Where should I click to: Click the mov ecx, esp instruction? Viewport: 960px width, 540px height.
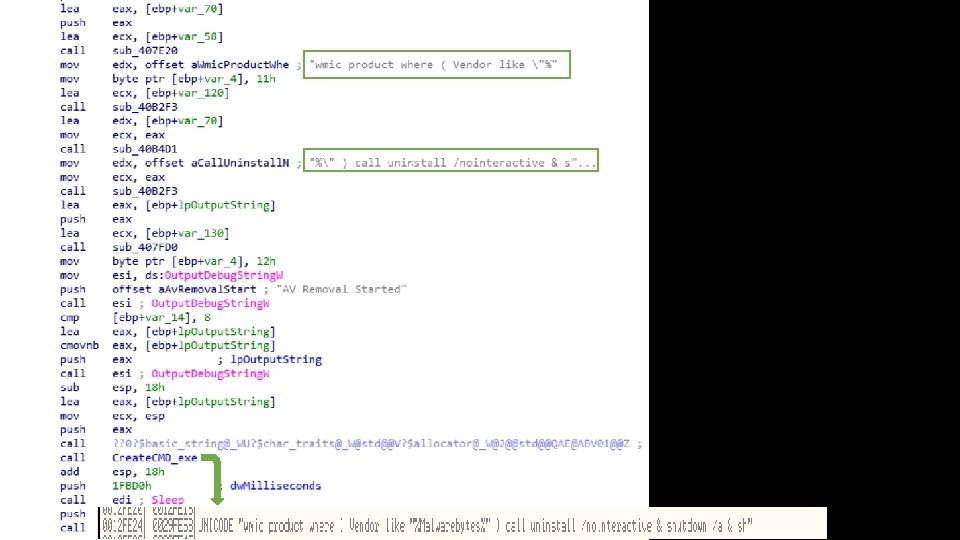coord(112,416)
